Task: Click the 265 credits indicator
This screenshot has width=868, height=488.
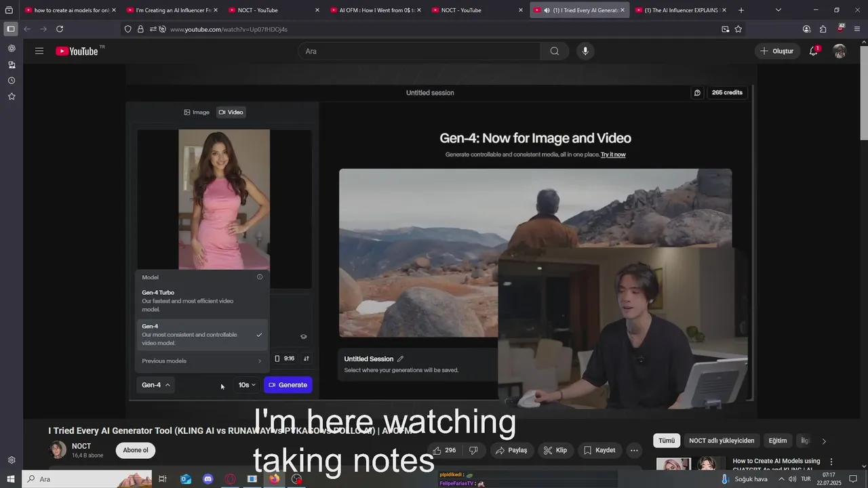Action: [x=727, y=93]
